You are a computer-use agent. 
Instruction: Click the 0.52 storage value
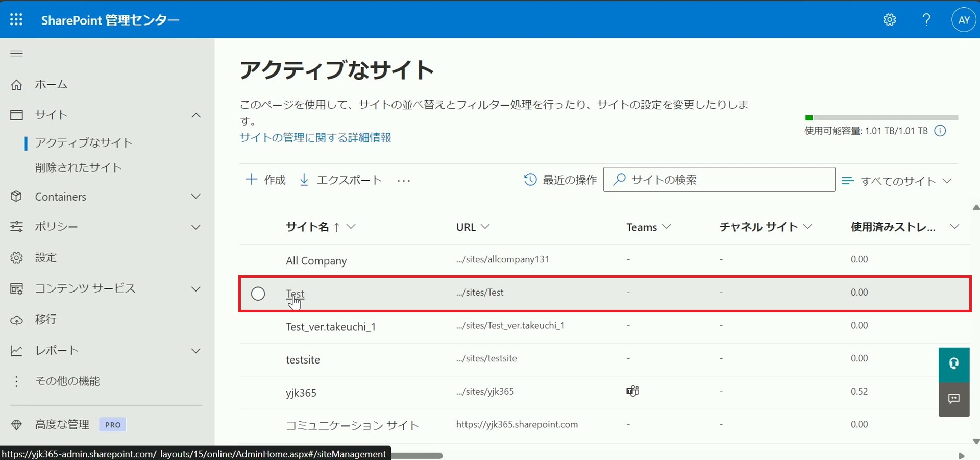click(859, 391)
